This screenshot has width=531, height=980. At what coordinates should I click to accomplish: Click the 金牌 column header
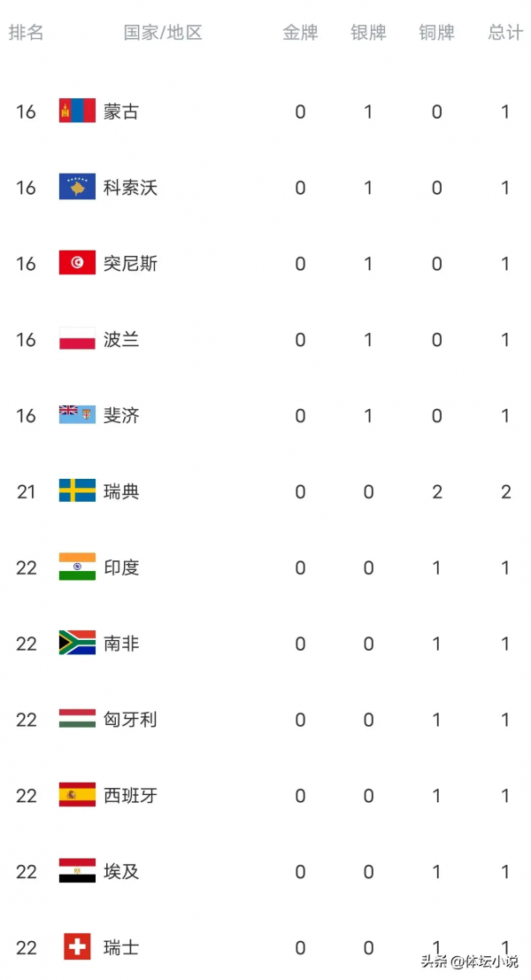(x=300, y=33)
